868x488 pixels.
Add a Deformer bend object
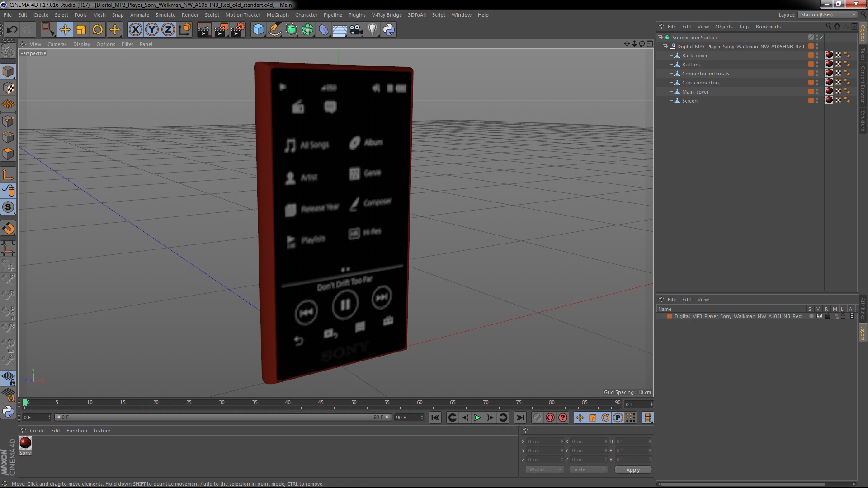[x=324, y=30]
